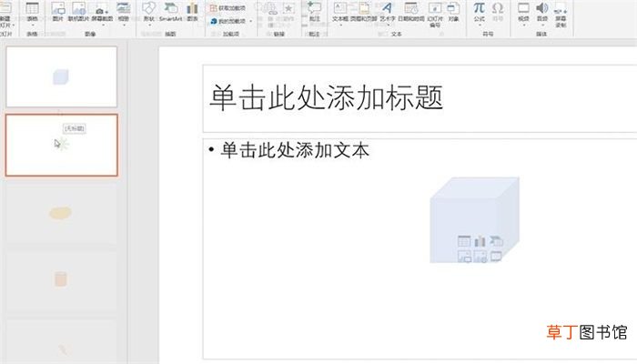Click Insert Chart icon in content placeholder
The image size is (637, 364).
480,241
